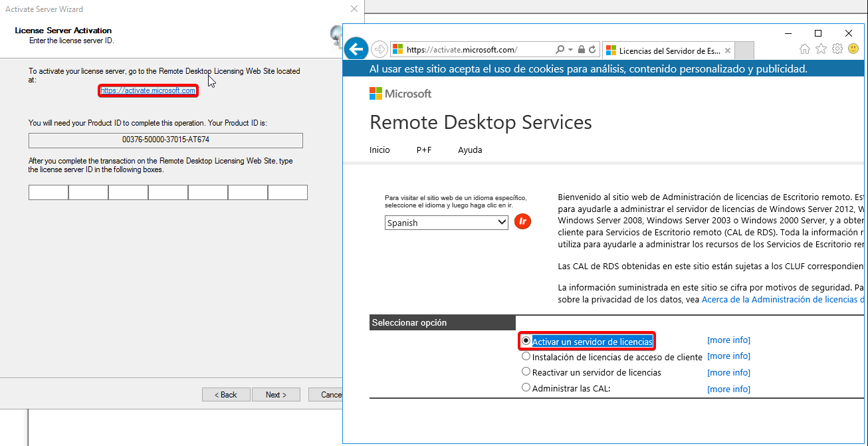This screenshot has height=446, width=868.
Task: Open the activate.microsoft.com link in wizard
Action: point(148,90)
